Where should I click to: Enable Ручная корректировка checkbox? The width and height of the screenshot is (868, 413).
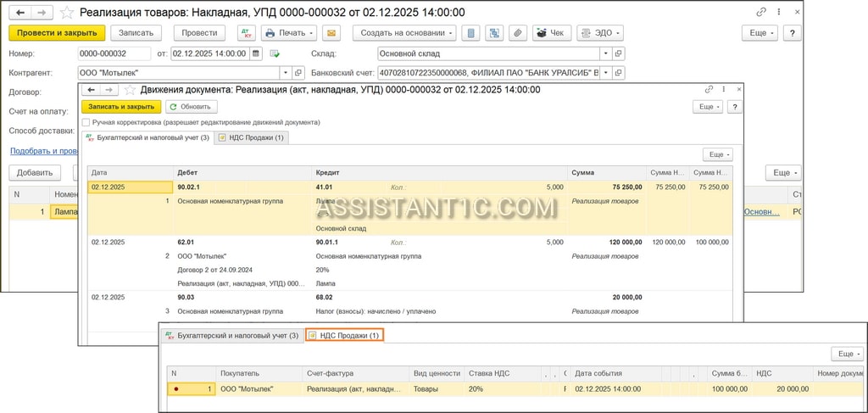click(x=86, y=122)
